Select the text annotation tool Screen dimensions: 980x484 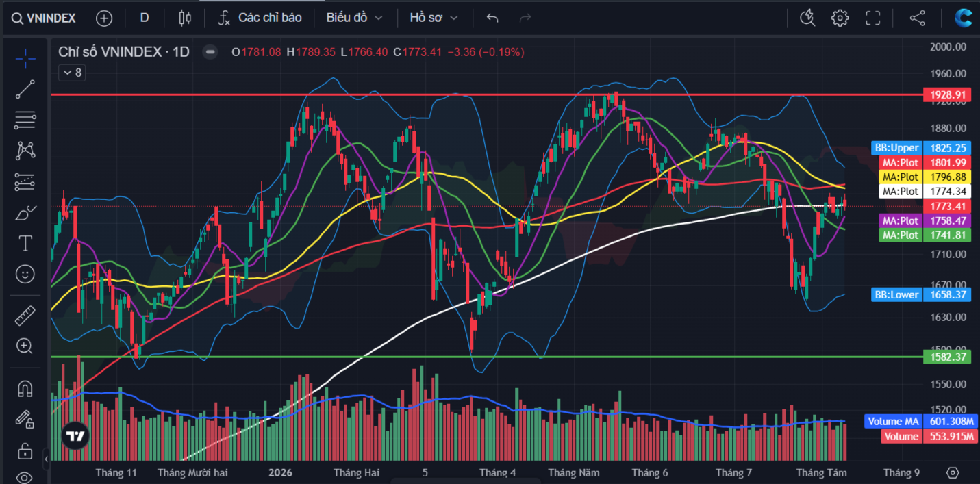(x=25, y=243)
